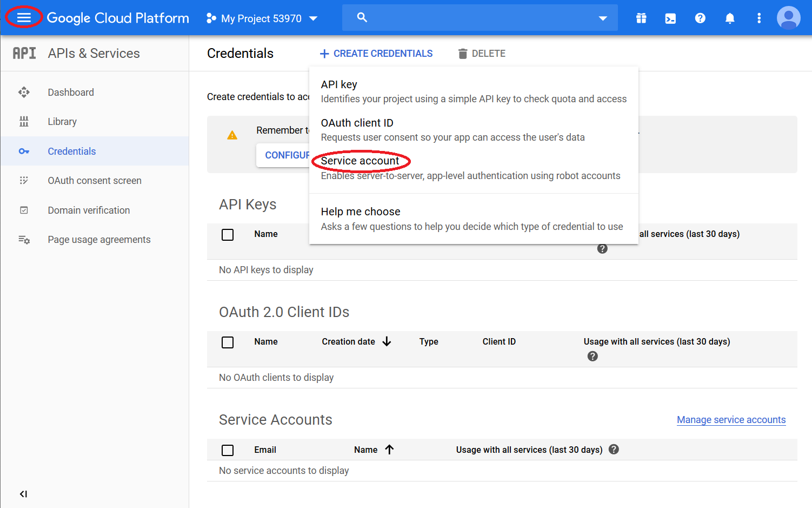The image size is (812, 508).
Task: Open Domain verification page
Action: coord(89,210)
